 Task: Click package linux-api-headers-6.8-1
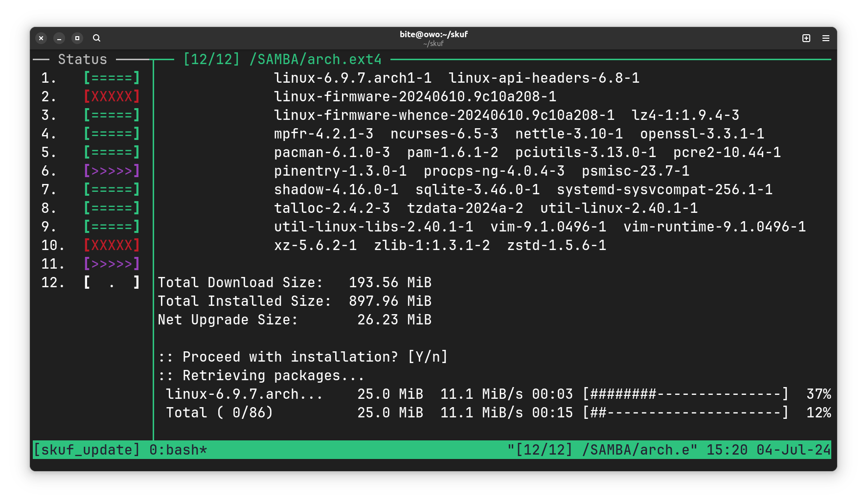[x=544, y=78]
